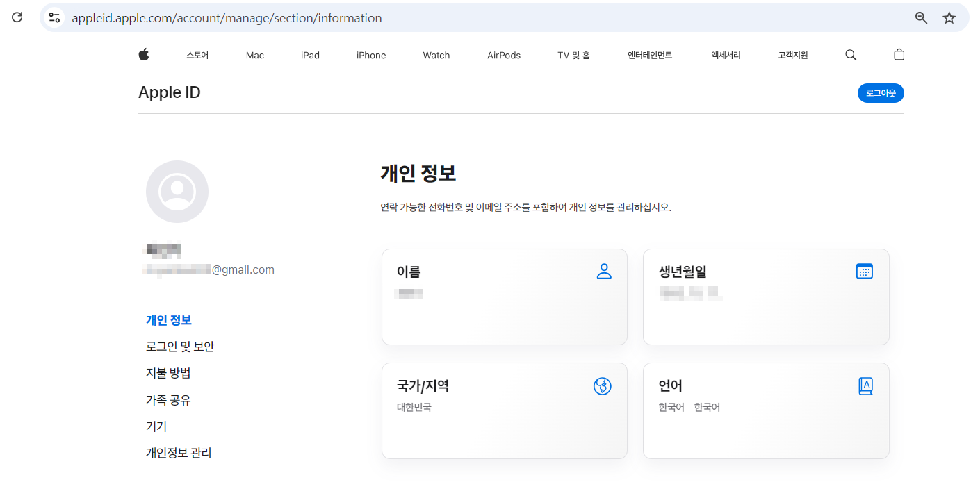Select 개인 정보 in the sidebar
The image size is (980, 498).
[169, 320]
